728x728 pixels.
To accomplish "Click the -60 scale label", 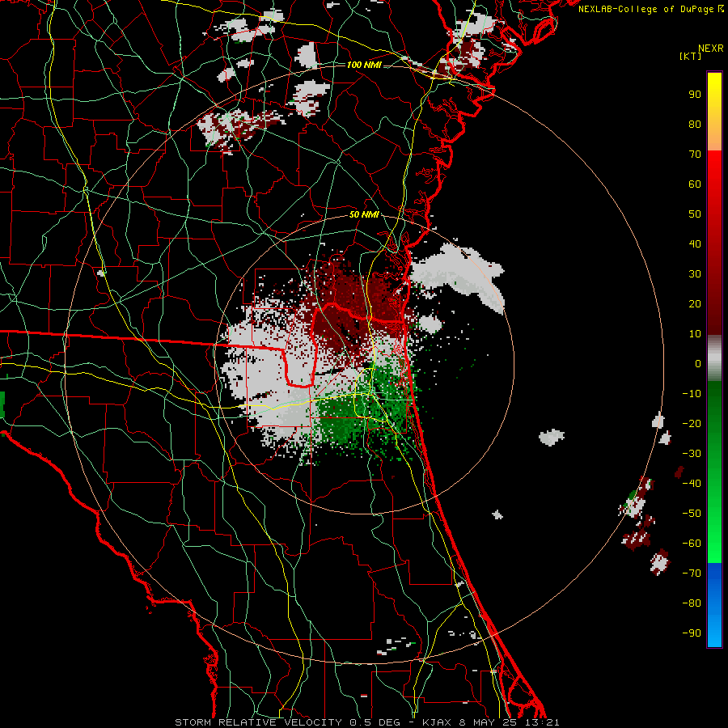I will coord(692,544).
